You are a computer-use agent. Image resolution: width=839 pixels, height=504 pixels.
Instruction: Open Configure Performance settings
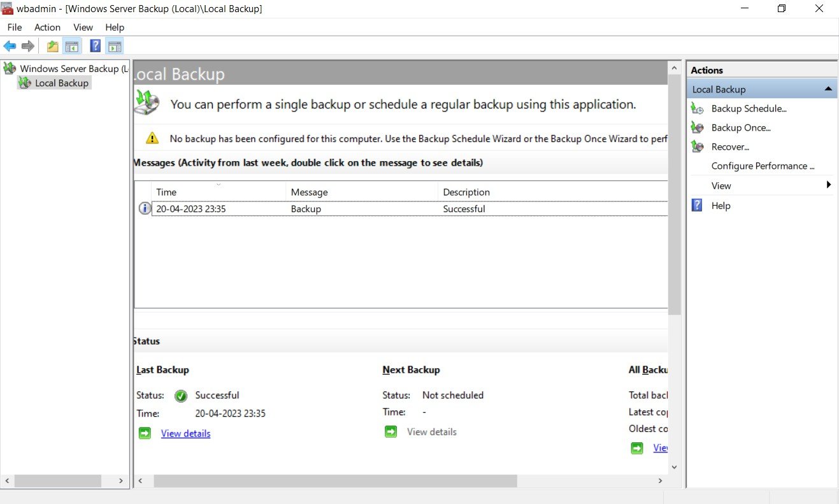[x=763, y=166]
